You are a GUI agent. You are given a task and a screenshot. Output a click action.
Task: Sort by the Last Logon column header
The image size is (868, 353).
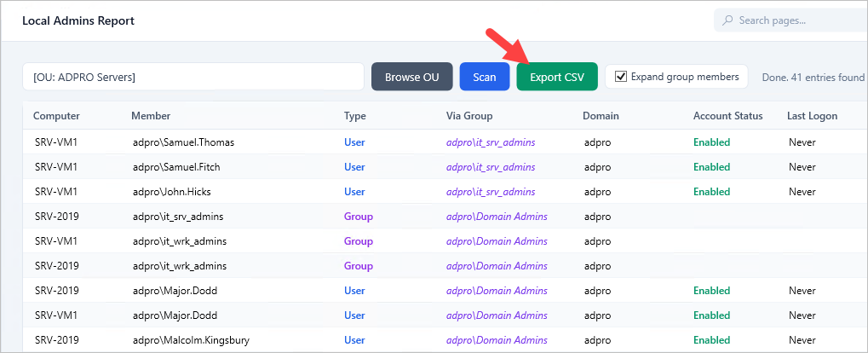point(812,116)
